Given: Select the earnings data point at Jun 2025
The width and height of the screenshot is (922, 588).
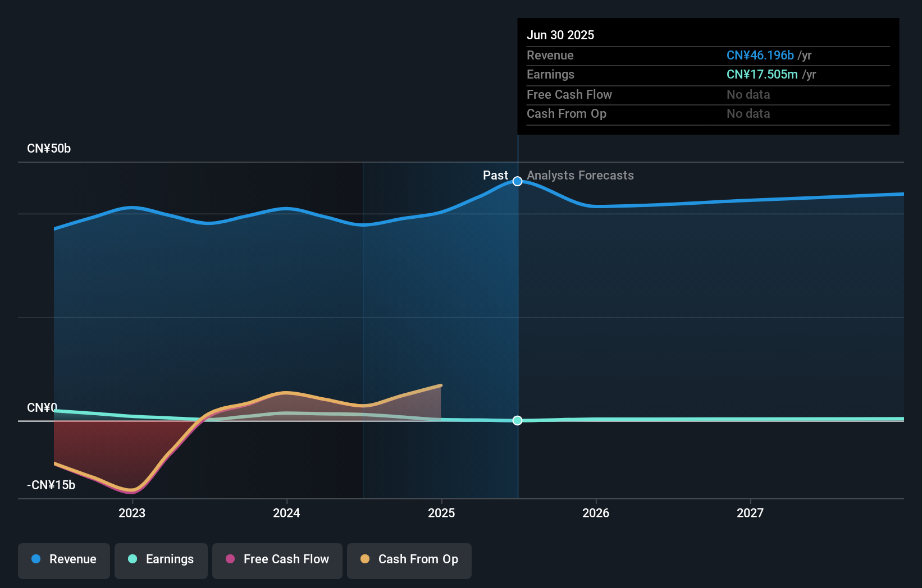Looking at the screenshot, I should (x=518, y=420).
